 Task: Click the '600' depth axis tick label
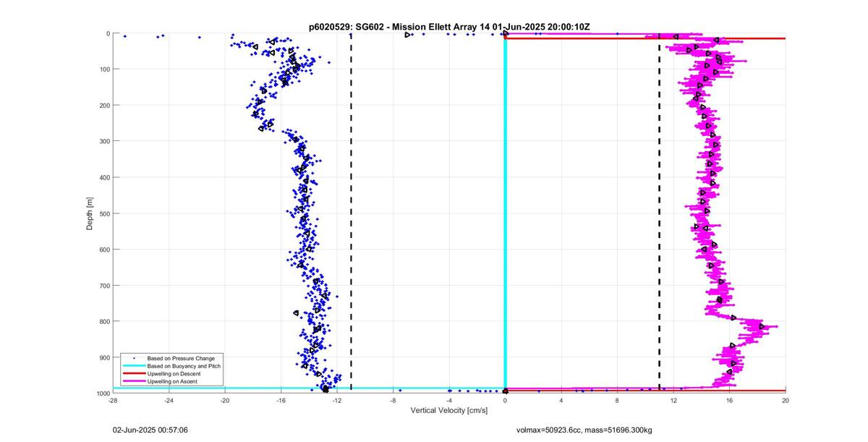tap(104, 250)
